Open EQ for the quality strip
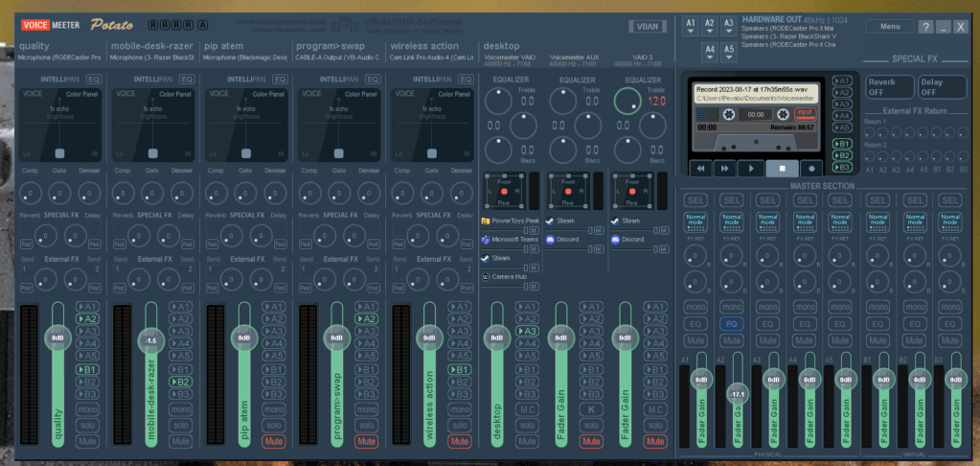980x466 pixels. point(94,79)
